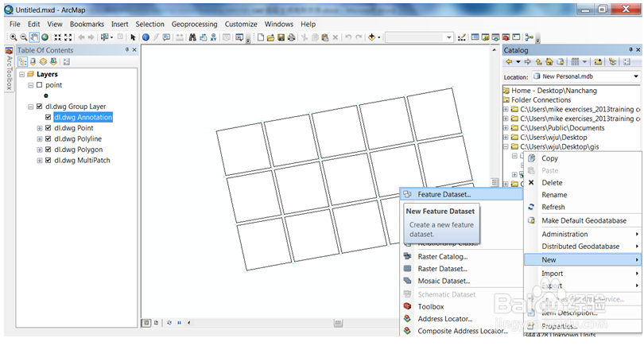644x346 pixels.
Task: Expand the dl.dwg MultiPatch layer node
Action: pyautogui.click(x=40, y=160)
